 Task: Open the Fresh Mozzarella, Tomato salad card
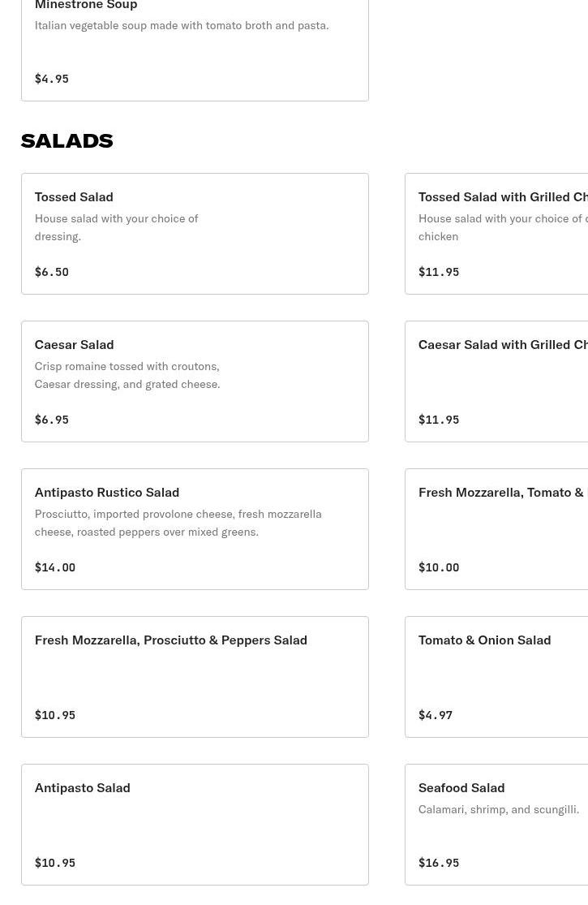[496, 529]
